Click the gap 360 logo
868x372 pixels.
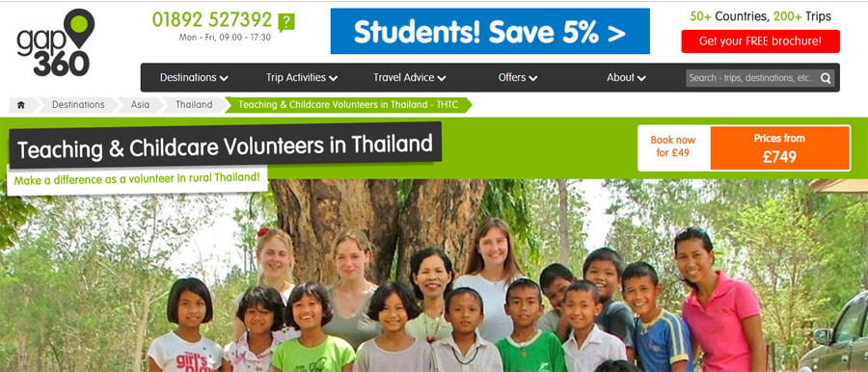pos(55,42)
